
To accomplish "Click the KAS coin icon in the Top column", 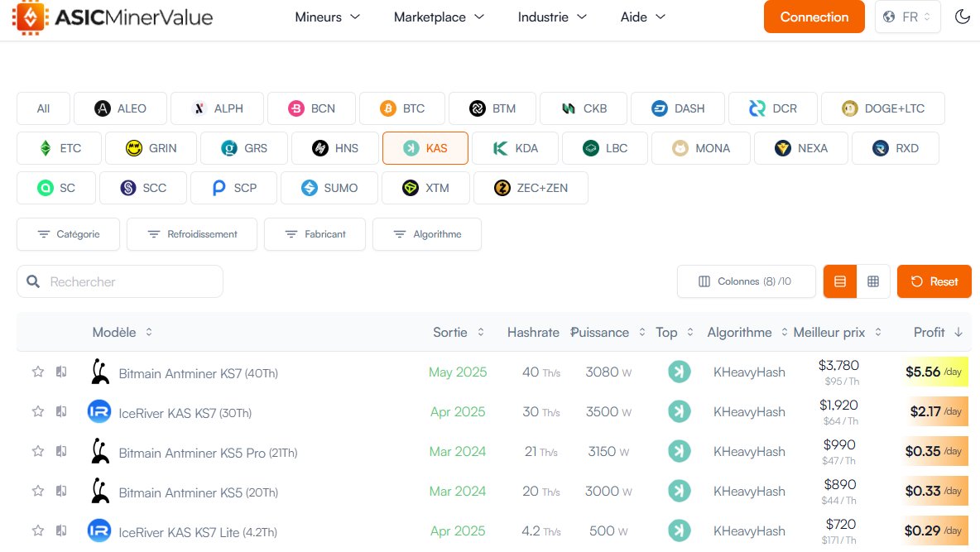I will [x=679, y=372].
